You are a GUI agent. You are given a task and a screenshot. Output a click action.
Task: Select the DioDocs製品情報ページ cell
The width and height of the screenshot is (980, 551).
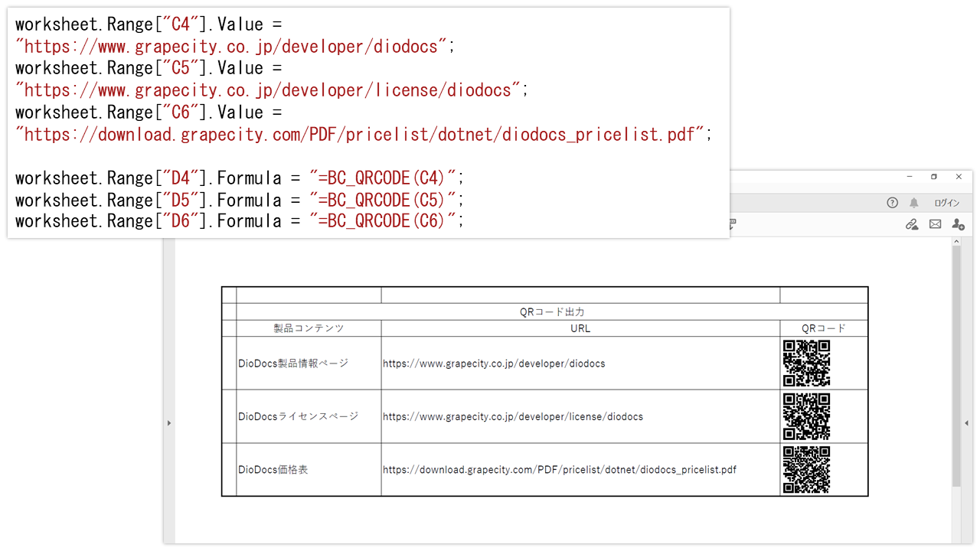pos(309,364)
